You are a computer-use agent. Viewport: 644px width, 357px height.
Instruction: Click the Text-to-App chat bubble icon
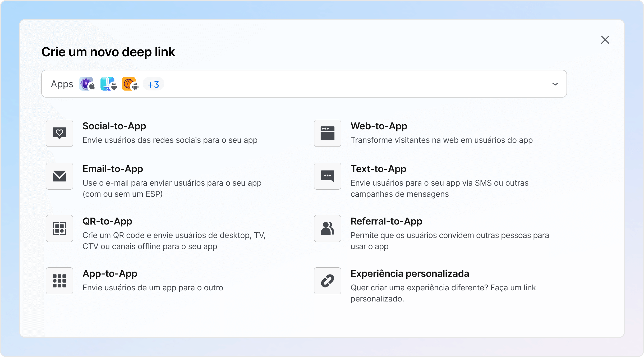(x=327, y=176)
